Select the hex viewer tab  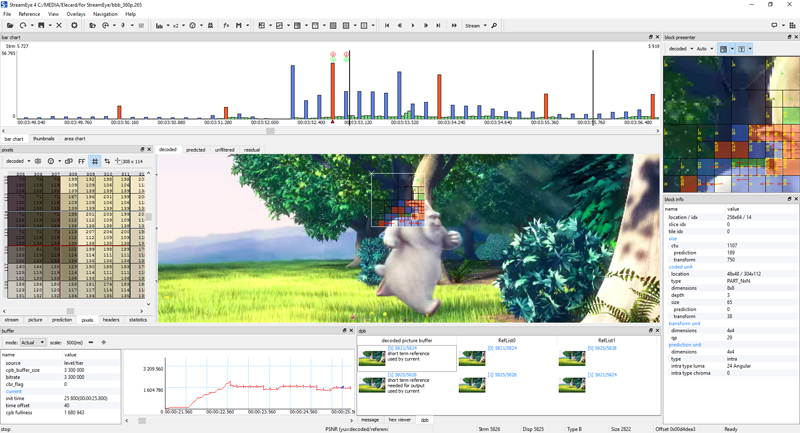coord(399,420)
